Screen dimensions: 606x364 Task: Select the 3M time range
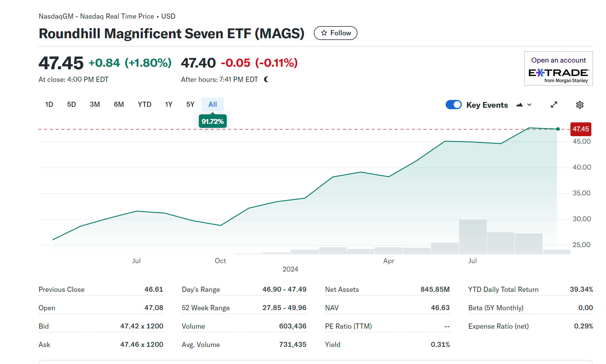pyautogui.click(x=95, y=104)
